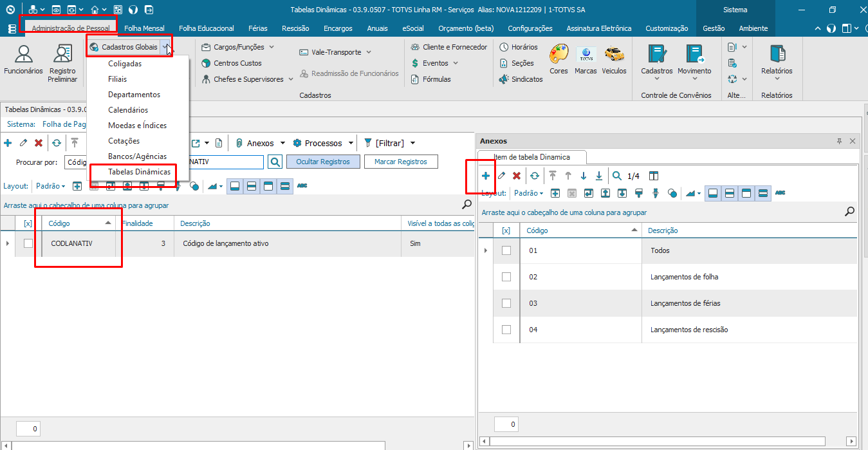Delete record with red X in main toolbar
The width and height of the screenshot is (868, 450).
39,143
